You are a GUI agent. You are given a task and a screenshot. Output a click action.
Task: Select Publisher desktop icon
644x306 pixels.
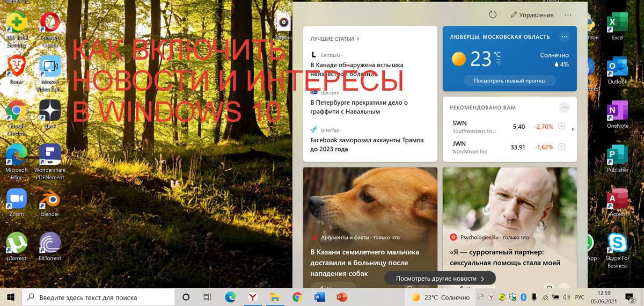tap(617, 159)
